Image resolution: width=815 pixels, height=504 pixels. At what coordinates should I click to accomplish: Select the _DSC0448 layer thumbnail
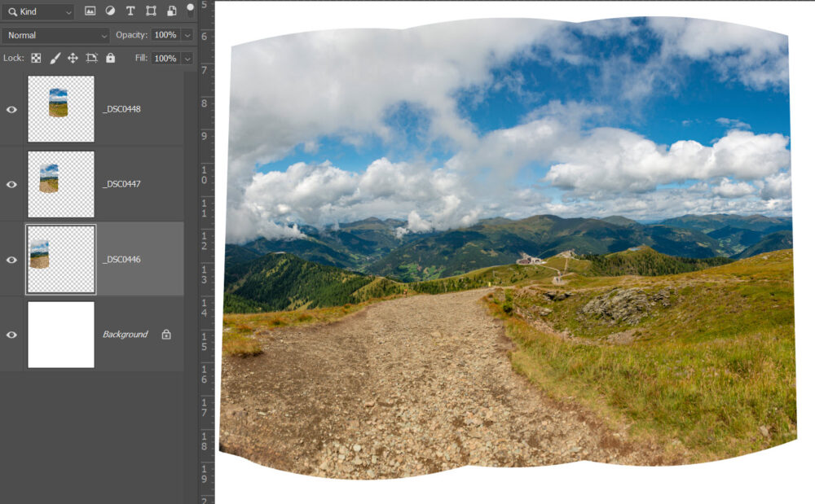[x=60, y=109]
